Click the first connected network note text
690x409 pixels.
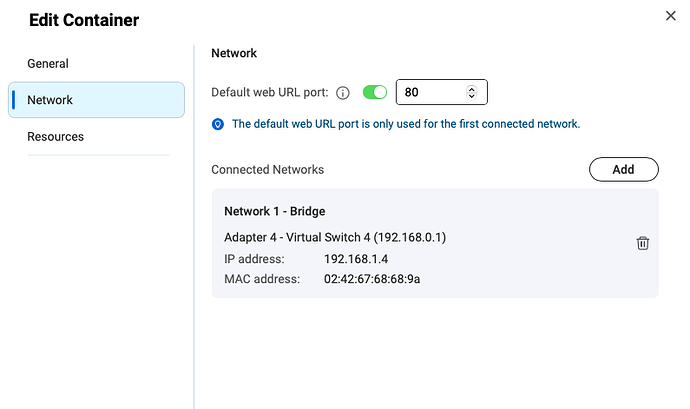click(x=405, y=124)
